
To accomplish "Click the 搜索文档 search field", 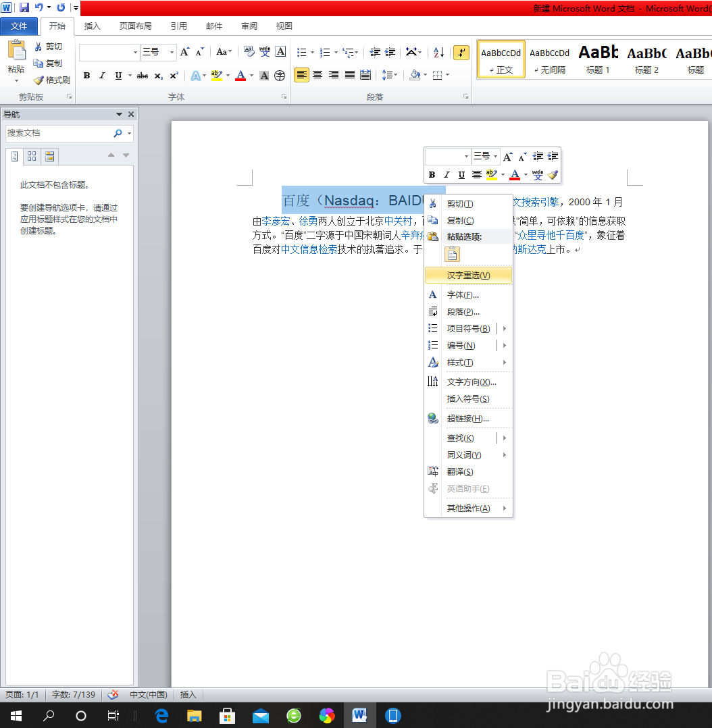I will coord(59,133).
